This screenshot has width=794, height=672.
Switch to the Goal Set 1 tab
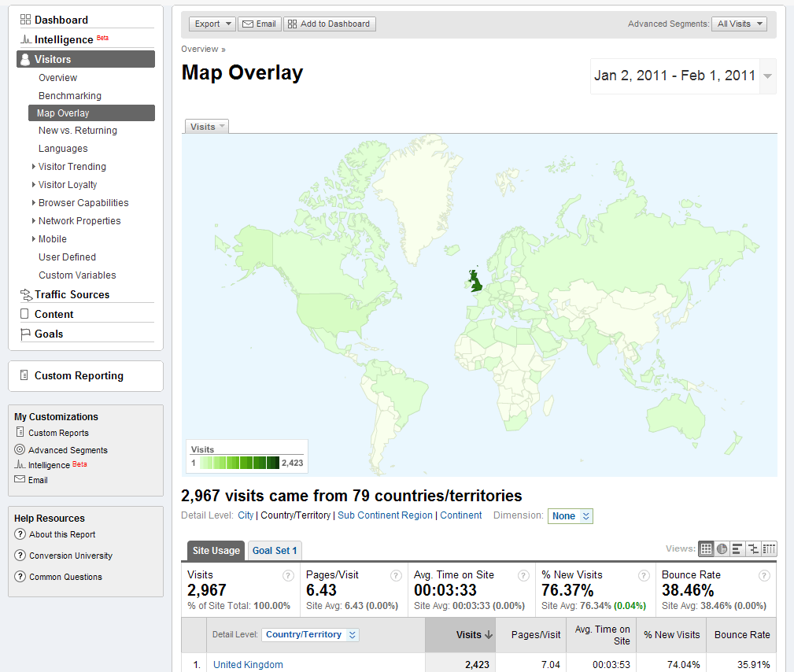click(x=274, y=550)
